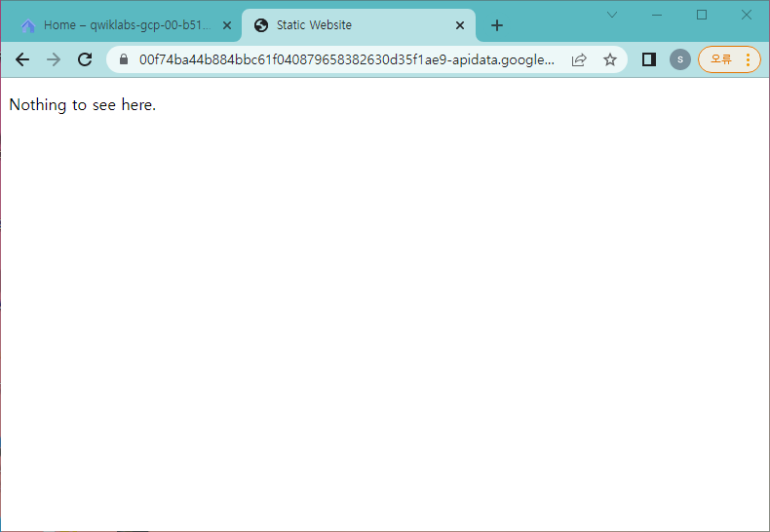
Task: Open the Chrome three-dot menu
Action: 748,59
